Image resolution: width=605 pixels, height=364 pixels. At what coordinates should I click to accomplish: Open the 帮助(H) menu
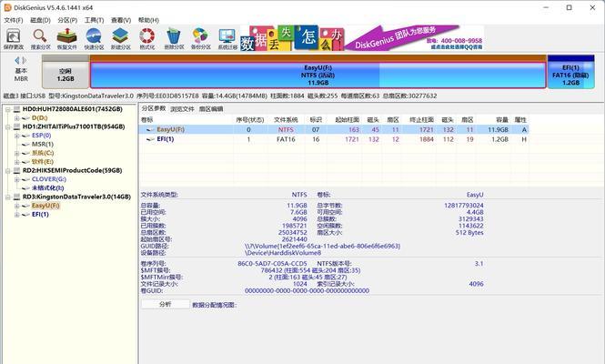(148, 20)
